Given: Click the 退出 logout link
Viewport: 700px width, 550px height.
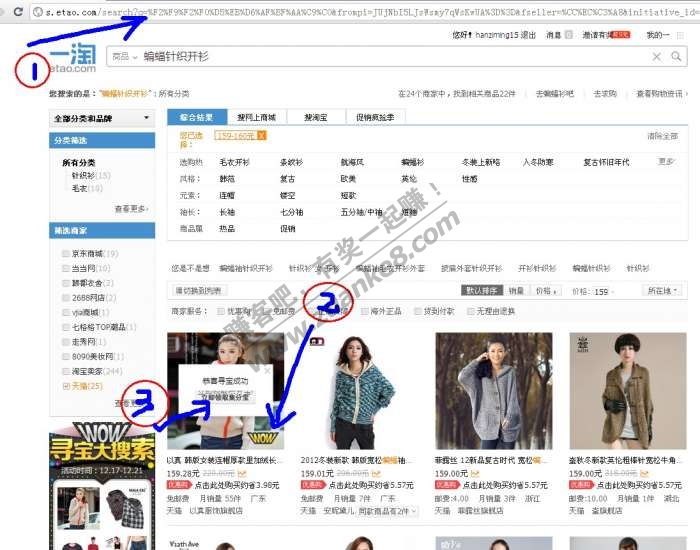Looking at the screenshot, I should click(x=528, y=35).
